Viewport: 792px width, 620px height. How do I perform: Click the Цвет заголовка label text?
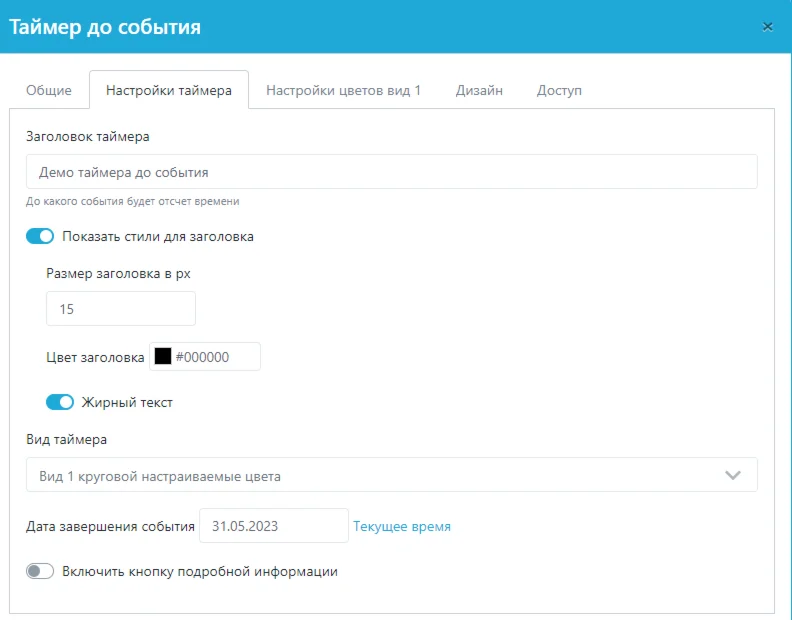95,357
